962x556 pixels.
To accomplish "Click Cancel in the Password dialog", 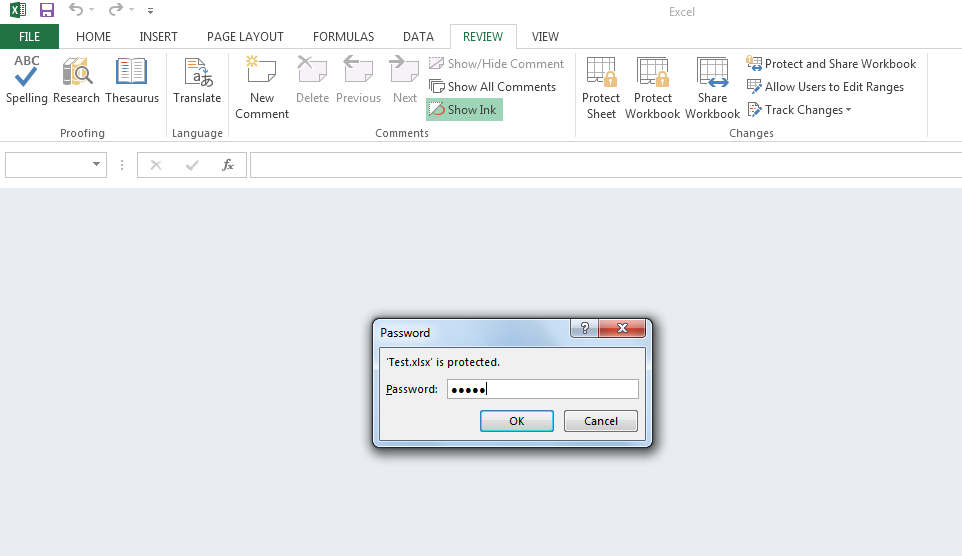I will point(601,421).
